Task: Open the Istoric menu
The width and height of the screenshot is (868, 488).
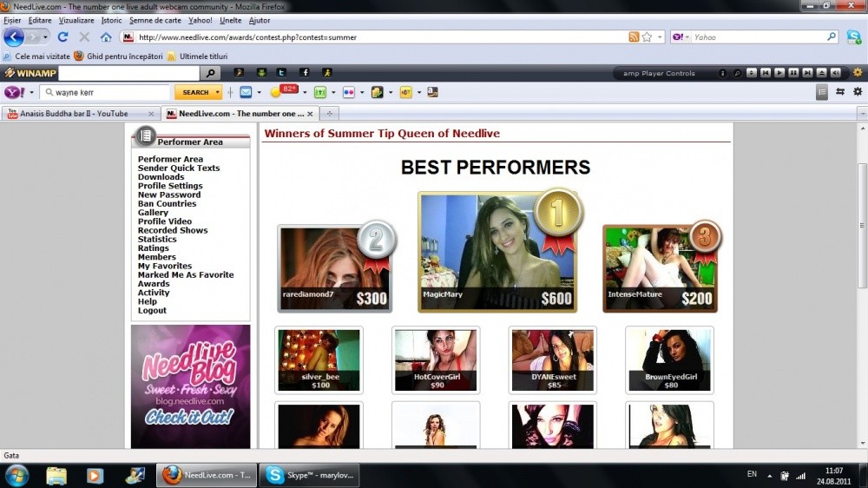Action: click(x=111, y=20)
